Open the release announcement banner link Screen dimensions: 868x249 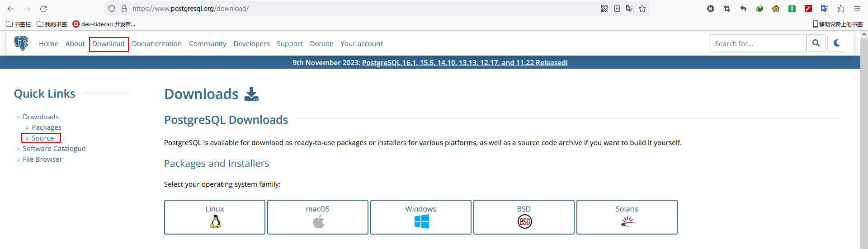(465, 63)
